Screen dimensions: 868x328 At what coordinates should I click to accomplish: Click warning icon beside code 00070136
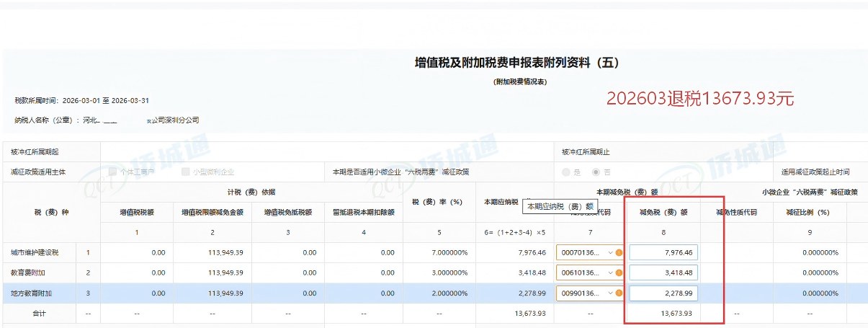(619, 253)
